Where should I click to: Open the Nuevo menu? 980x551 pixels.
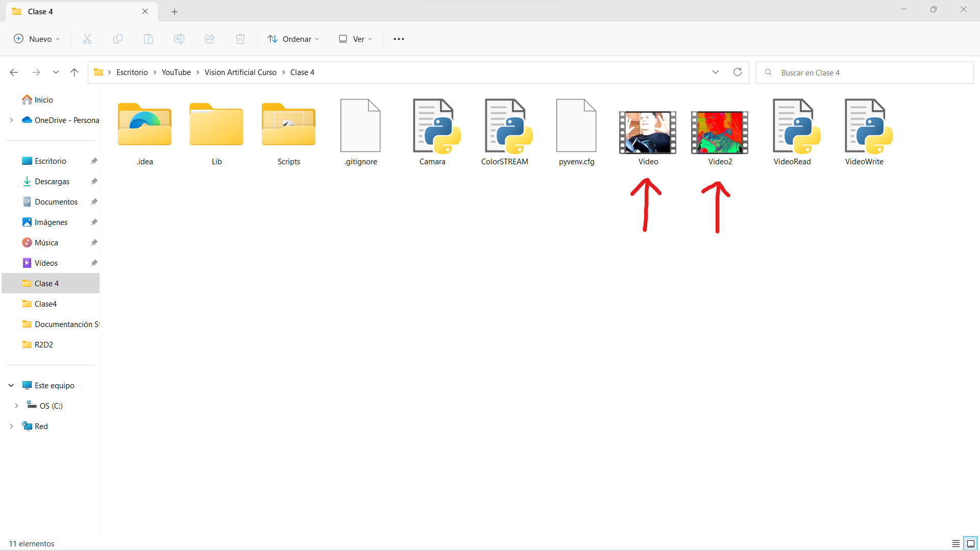[x=37, y=39]
